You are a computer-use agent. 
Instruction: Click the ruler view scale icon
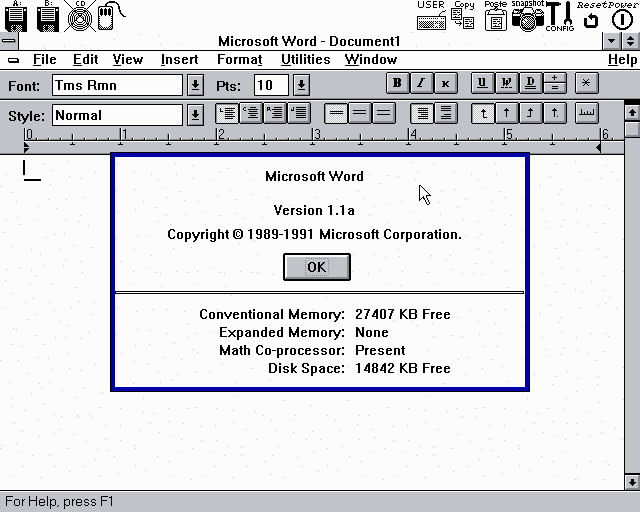click(587, 113)
